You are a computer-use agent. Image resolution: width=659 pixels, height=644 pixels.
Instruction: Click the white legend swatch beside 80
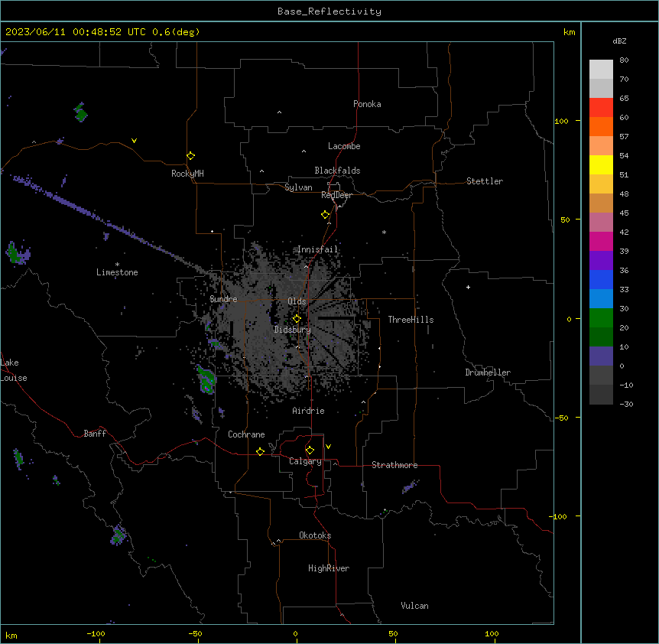click(601, 70)
